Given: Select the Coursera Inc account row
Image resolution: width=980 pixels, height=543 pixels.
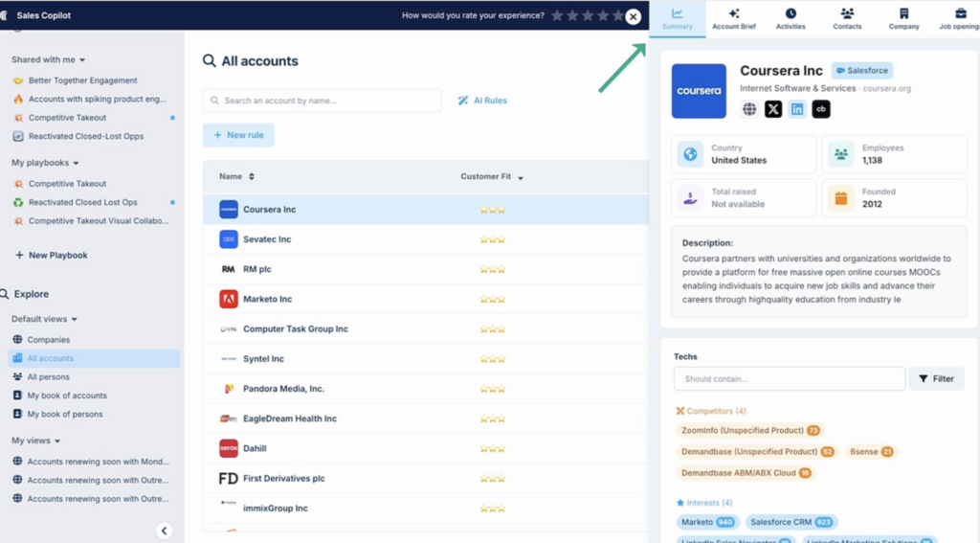Looking at the screenshot, I should point(426,210).
